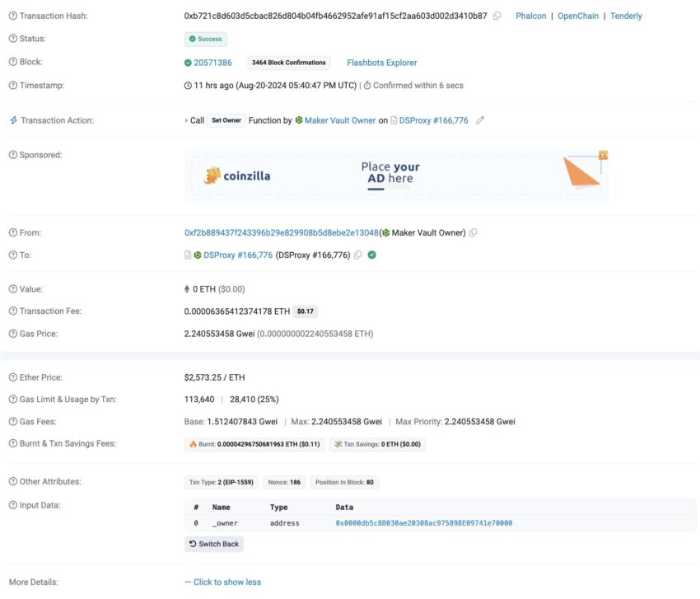Click 'Confirmed within 6 secs' text
The height and width of the screenshot is (599, 700).
pyautogui.click(x=418, y=86)
